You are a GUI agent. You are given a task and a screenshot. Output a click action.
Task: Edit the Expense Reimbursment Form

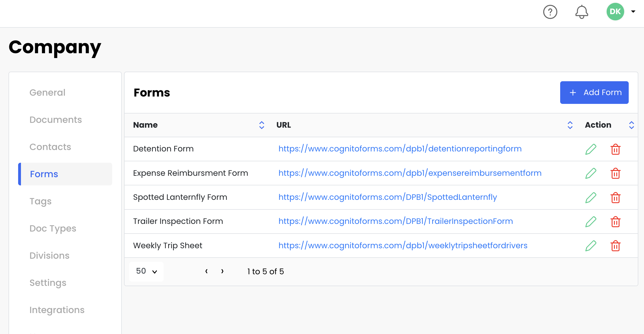[x=591, y=173]
